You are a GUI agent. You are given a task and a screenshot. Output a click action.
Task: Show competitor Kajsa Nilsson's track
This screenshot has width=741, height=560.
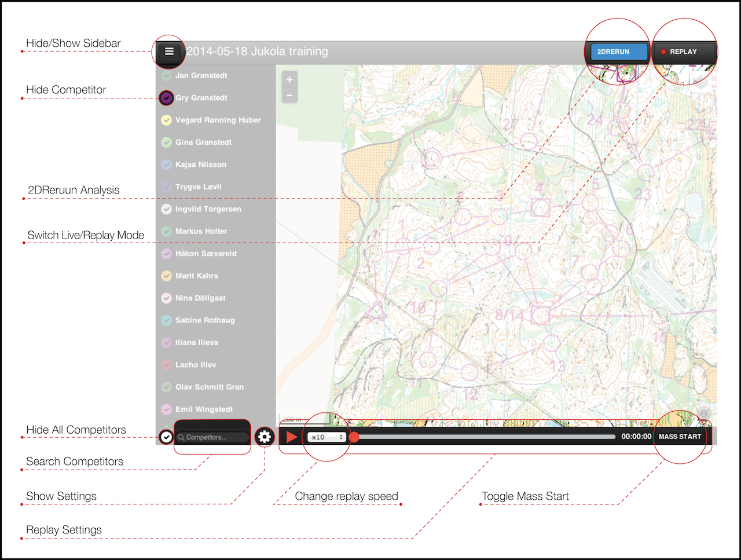166,164
